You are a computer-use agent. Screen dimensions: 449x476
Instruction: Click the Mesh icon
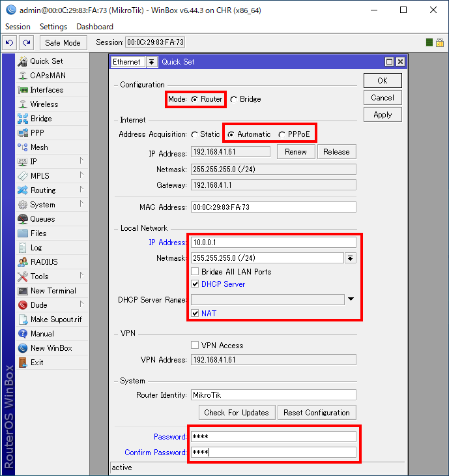point(23,147)
